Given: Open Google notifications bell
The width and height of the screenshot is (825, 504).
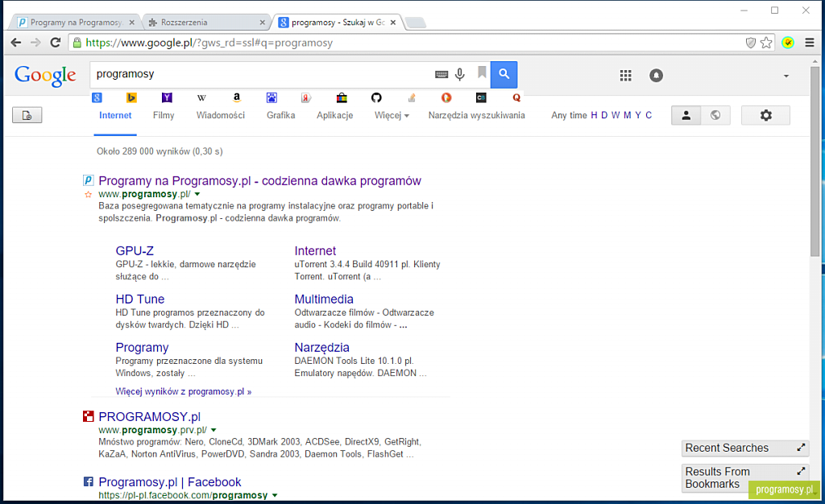Looking at the screenshot, I should pos(656,76).
